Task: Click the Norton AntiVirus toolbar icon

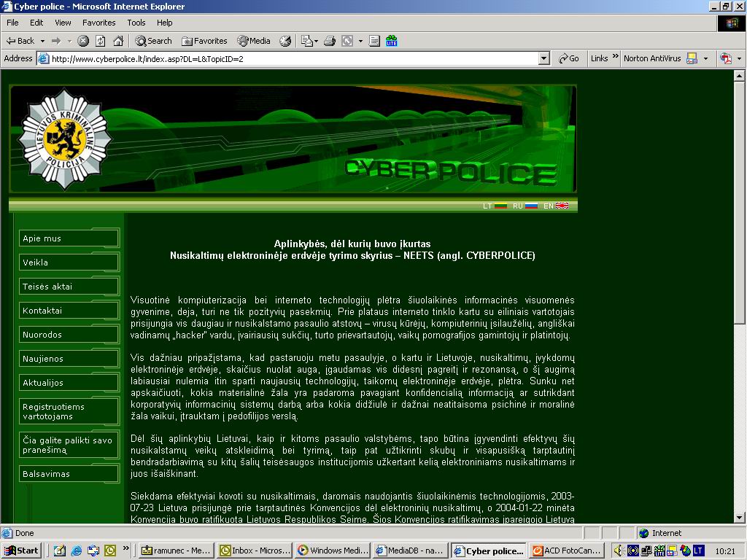Action: pyautogui.click(x=692, y=58)
